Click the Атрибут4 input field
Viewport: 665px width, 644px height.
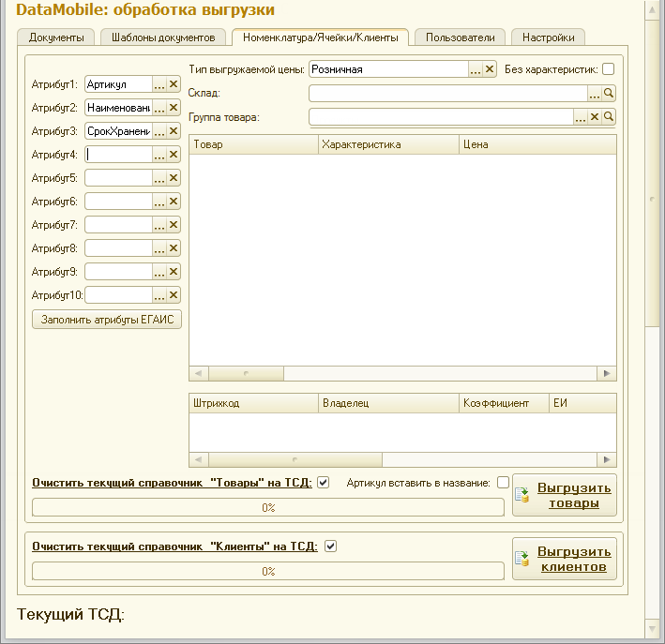(x=119, y=155)
